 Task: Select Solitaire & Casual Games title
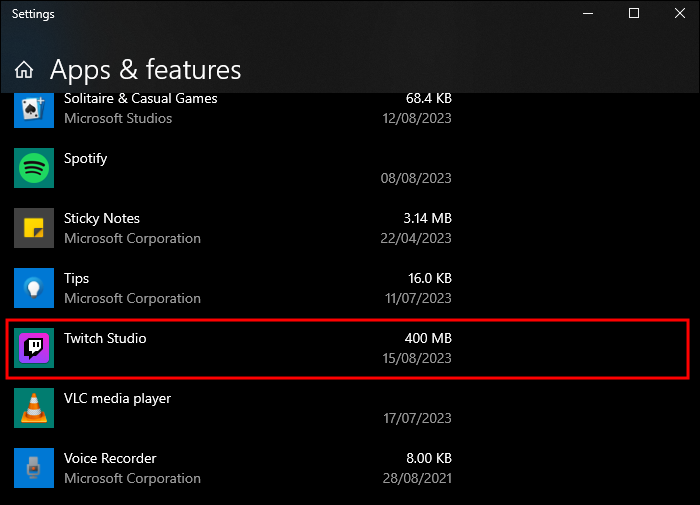140,99
